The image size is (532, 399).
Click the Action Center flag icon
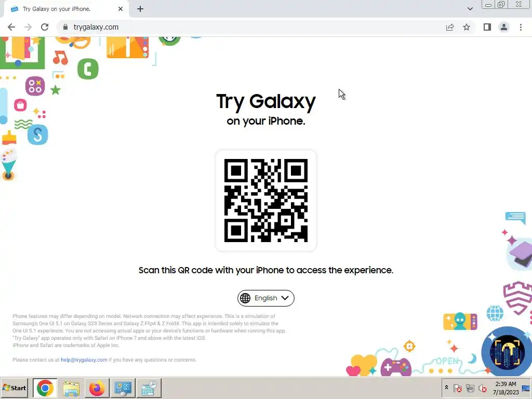tap(457, 388)
